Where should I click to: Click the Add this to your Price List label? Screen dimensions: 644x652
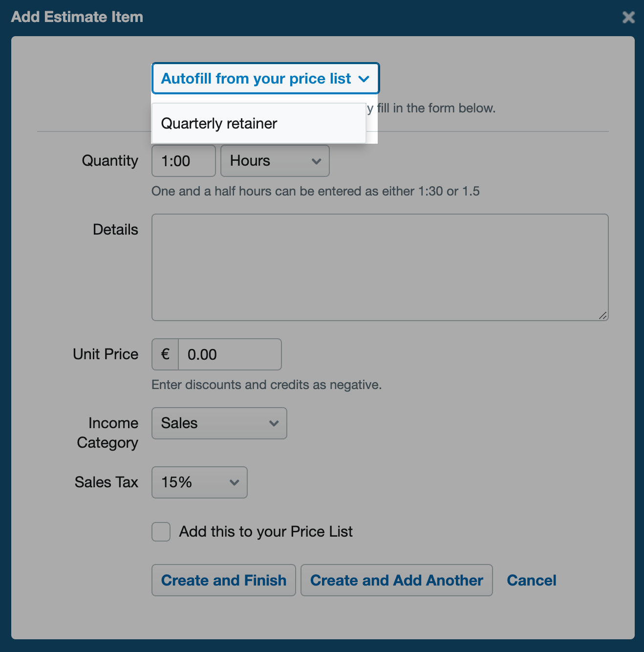[266, 532]
